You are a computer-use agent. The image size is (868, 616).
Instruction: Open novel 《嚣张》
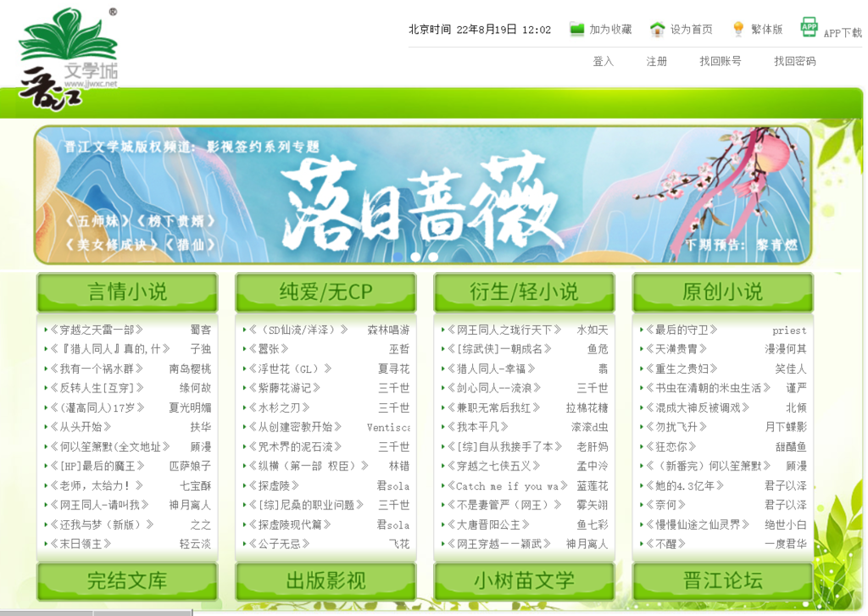[x=269, y=349]
